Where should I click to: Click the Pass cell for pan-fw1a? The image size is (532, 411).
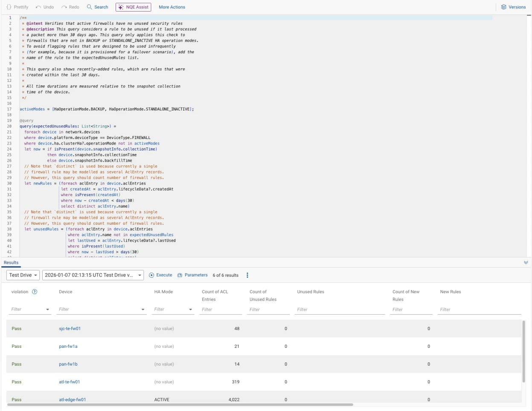click(17, 347)
